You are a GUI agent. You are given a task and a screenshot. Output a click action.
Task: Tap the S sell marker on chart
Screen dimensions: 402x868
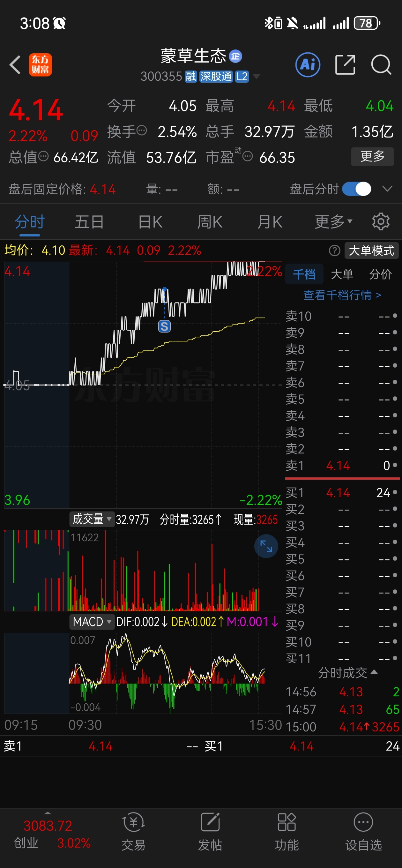point(164,326)
